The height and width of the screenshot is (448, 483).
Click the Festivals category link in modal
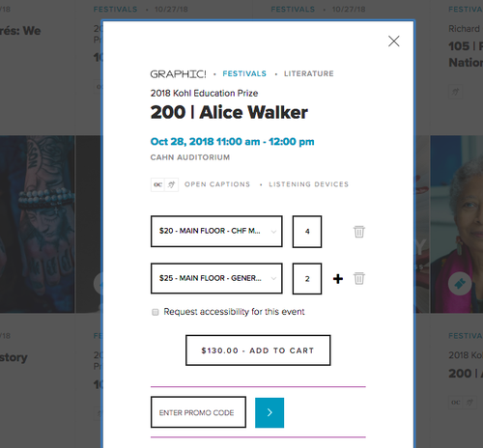[x=244, y=73]
